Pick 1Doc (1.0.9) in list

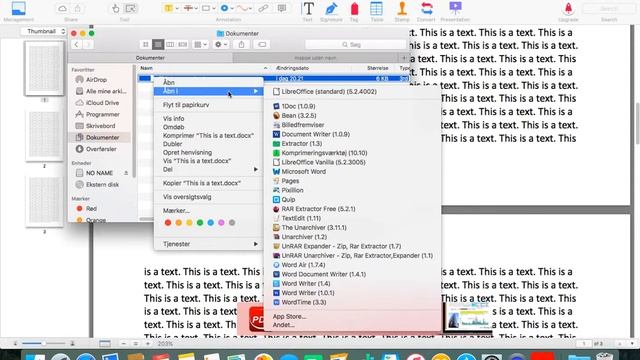(x=298, y=106)
